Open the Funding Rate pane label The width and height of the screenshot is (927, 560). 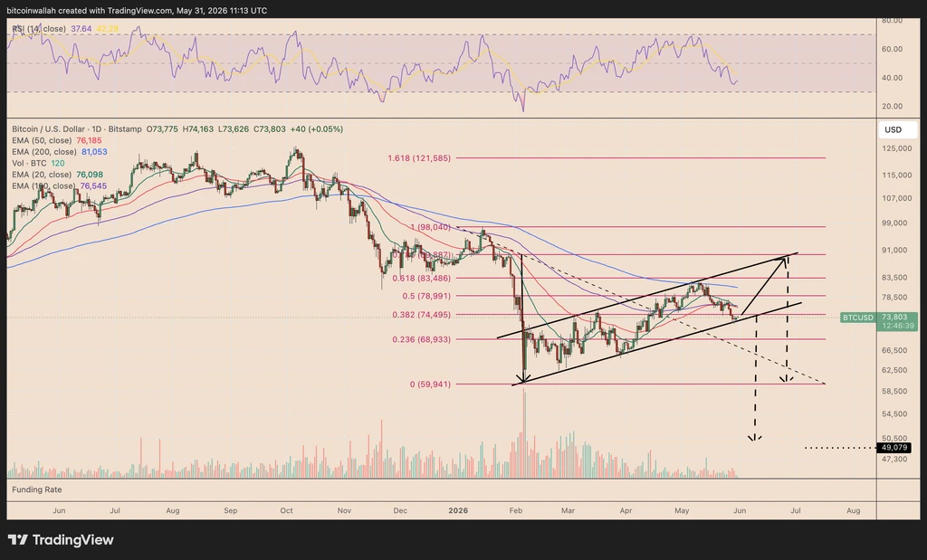(36, 489)
